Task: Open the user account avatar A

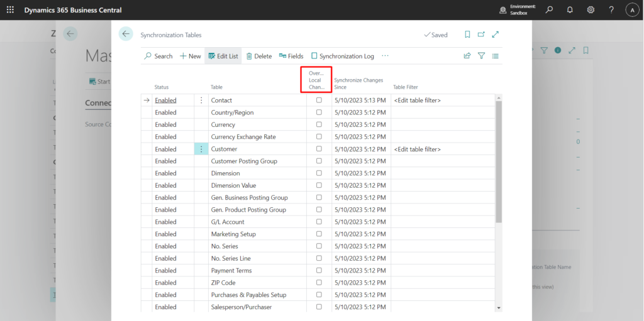Action: click(632, 10)
